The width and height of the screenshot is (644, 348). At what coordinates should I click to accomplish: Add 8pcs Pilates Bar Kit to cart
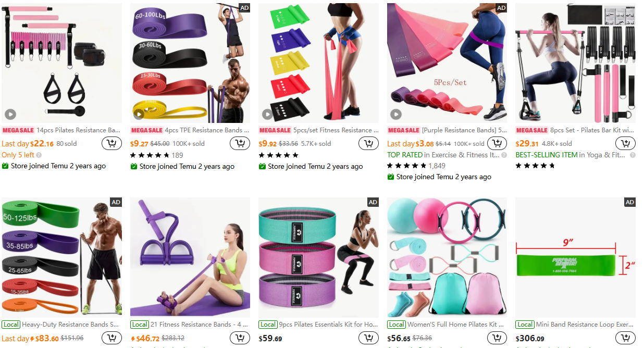[626, 143]
